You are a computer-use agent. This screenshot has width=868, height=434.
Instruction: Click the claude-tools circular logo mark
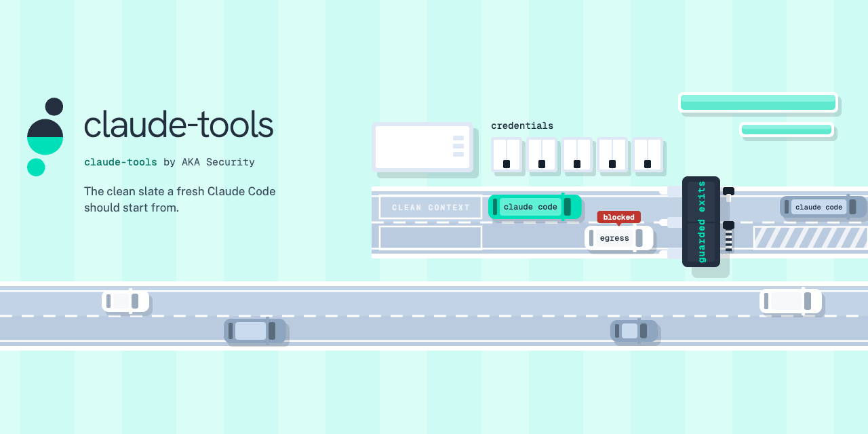[x=45, y=137]
